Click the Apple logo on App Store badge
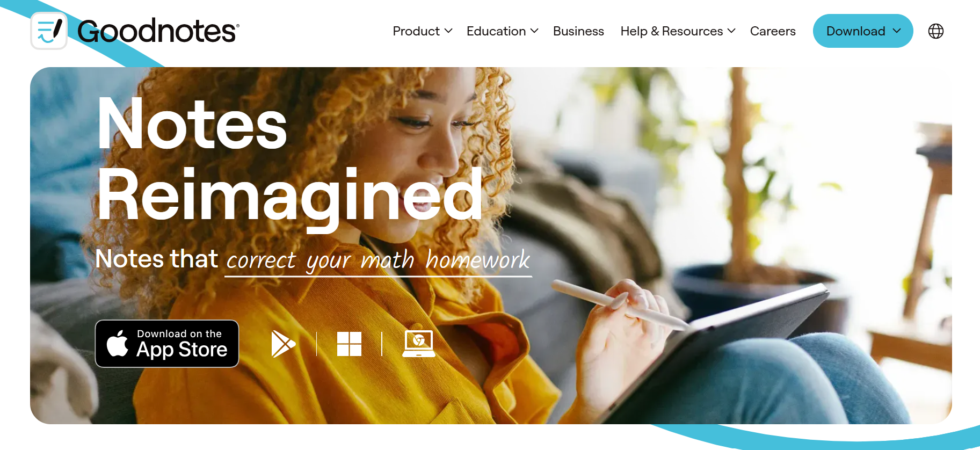 point(117,343)
